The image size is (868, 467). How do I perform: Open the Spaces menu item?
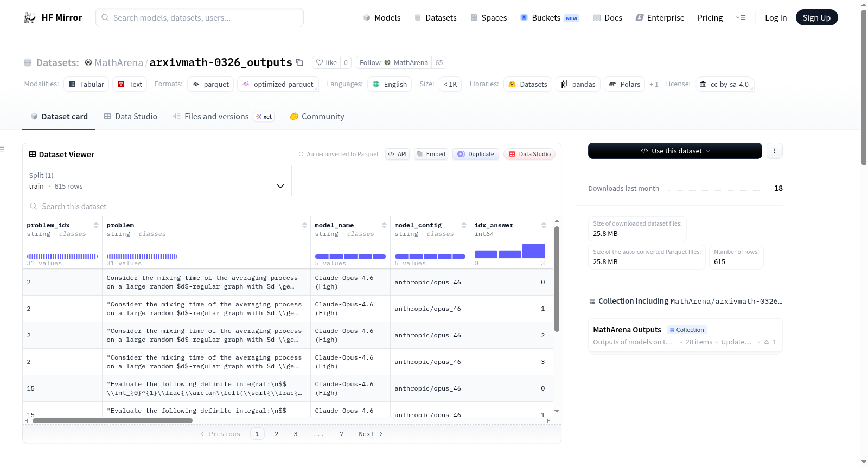(x=488, y=17)
